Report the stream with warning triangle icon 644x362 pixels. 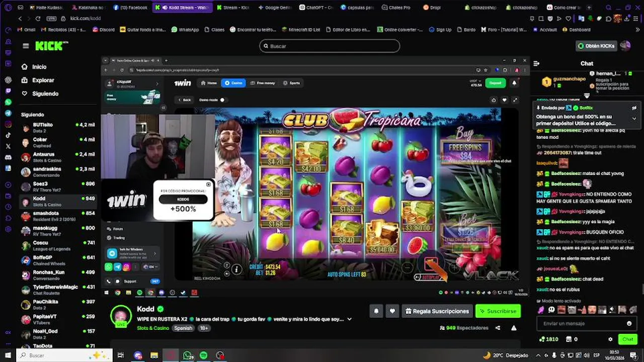click(x=514, y=328)
